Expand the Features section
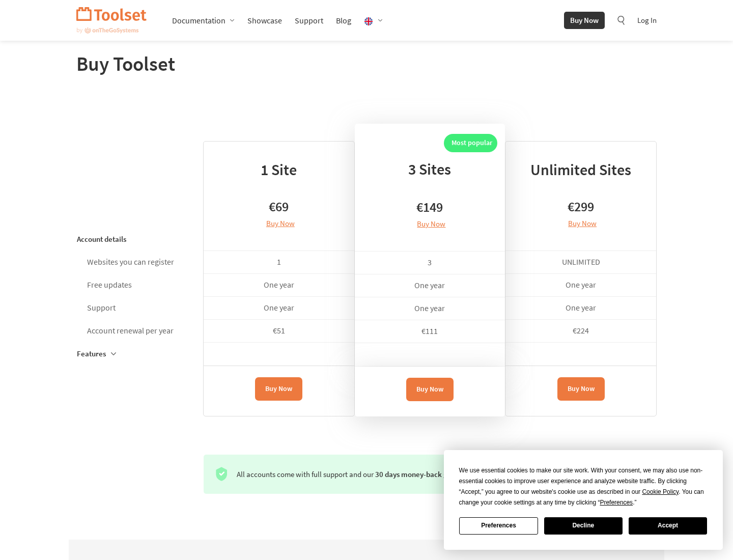This screenshot has height=560, width=733. [x=97, y=354]
